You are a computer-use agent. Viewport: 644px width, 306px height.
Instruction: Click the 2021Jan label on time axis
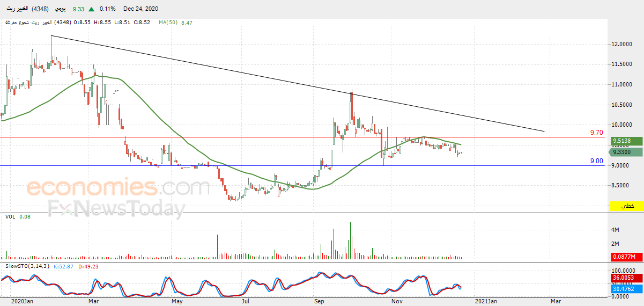pyautogui.click(x=486, y=301)
